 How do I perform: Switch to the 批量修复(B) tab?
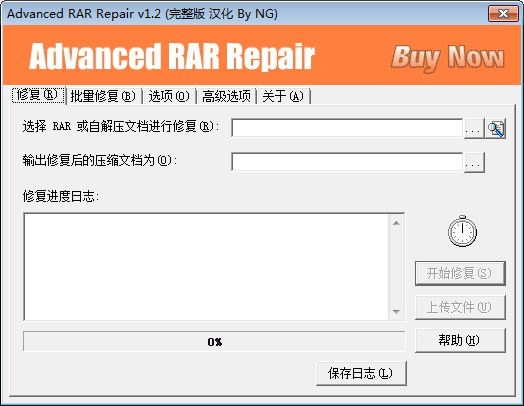coord(103,96)
